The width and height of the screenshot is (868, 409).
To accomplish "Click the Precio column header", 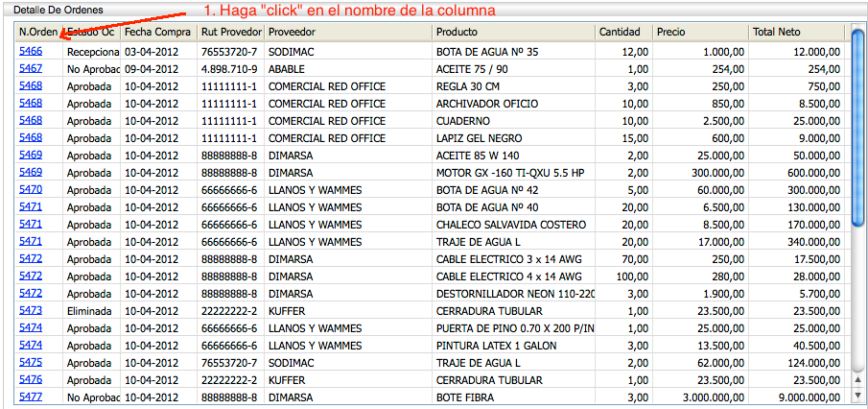I will [700, 32].
